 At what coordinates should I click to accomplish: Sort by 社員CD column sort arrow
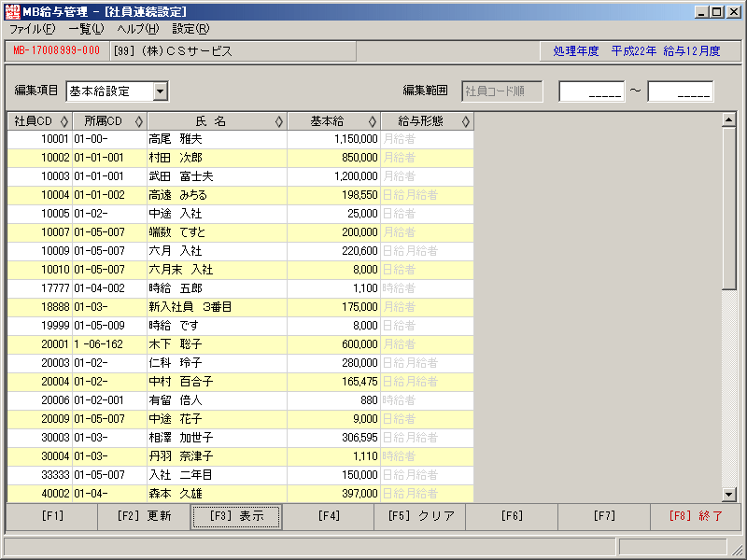[x=64, y=122]
